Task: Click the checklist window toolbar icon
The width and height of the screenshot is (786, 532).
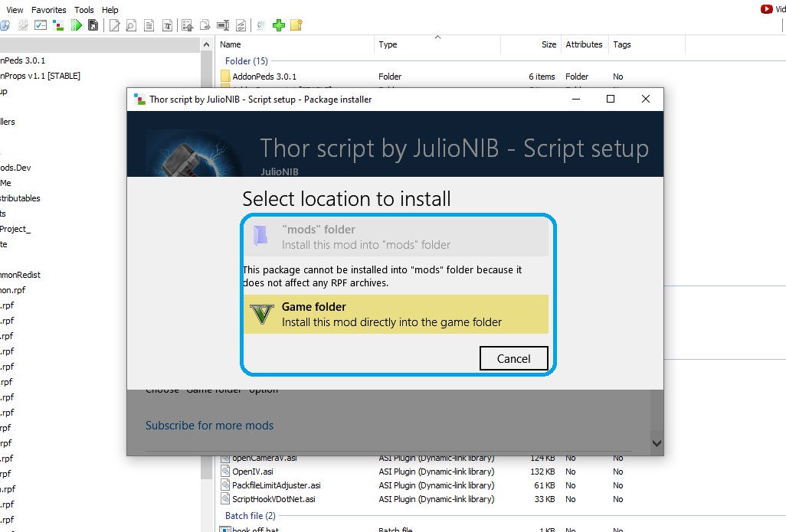Action: (41, 25)
